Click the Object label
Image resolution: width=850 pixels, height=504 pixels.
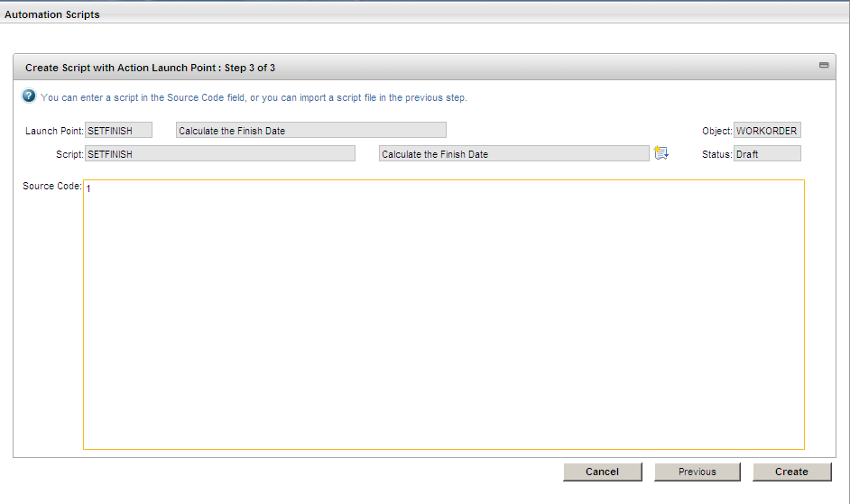[x=716, y=132]
